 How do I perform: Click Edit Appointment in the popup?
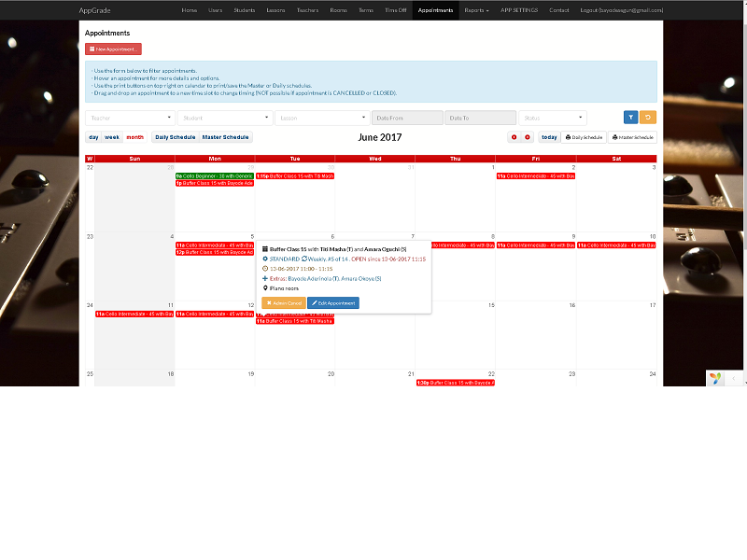(333, 302)
